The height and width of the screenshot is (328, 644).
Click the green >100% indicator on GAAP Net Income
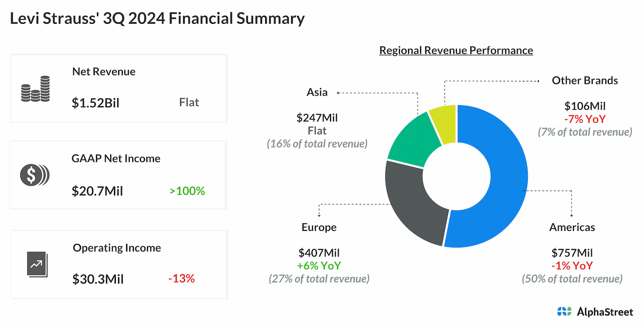point(187,191)
